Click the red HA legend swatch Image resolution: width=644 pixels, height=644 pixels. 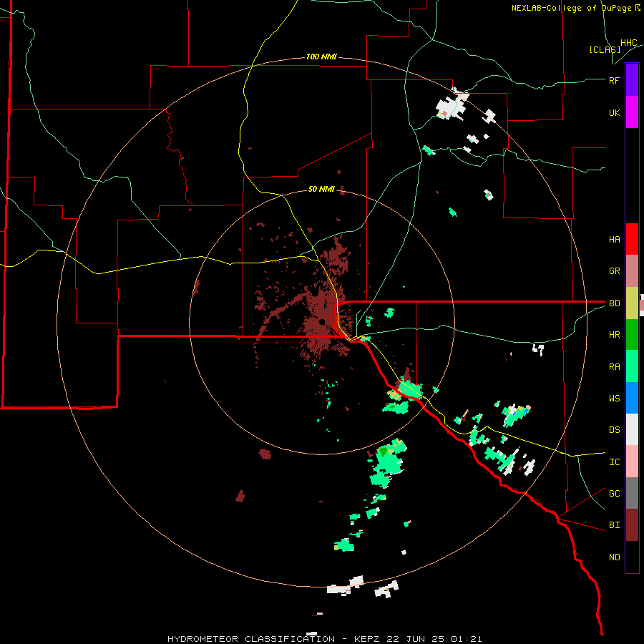[x=632, y=239]
